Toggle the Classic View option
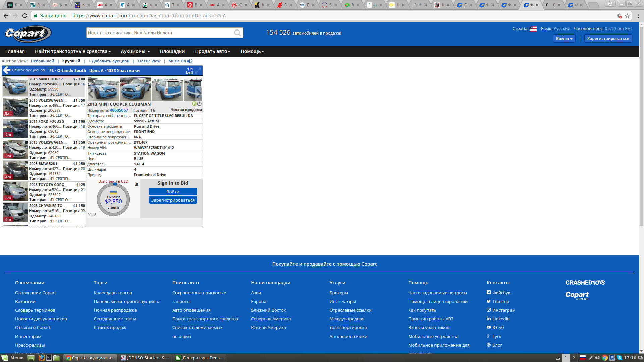644x362 pixels. point(150,61)
